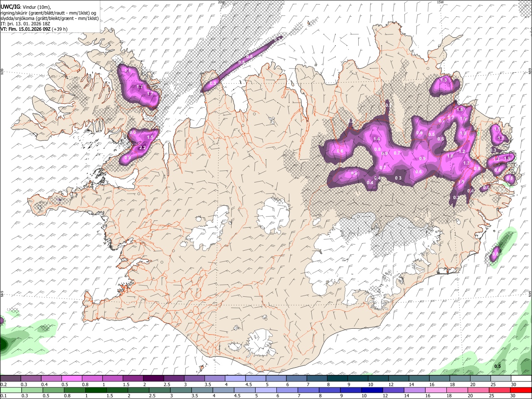Pick the bright pink 0.5 swatch, upper scale
The width and height of the screenshot is (532, 399).
(71, 378)
